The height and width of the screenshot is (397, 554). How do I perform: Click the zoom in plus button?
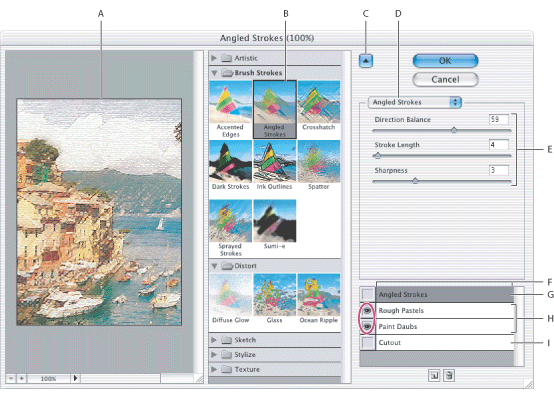point(22,378)
